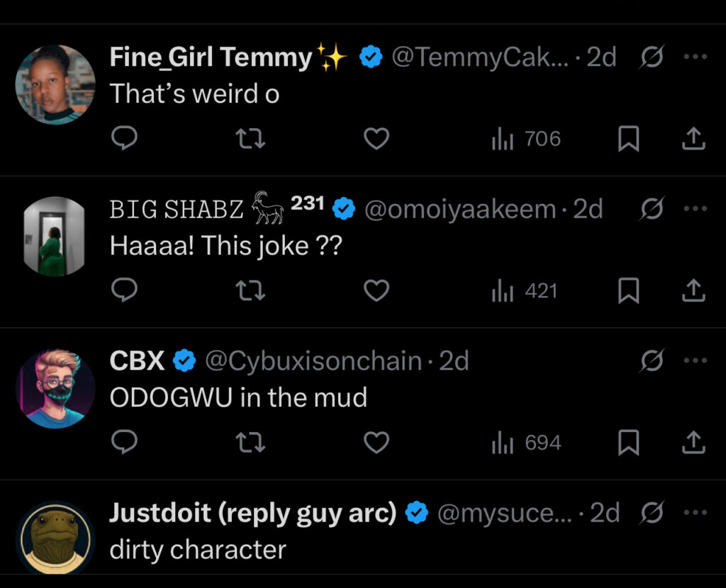The width and height of the screenshot is (726, 588).
Task: Share Fine_Girl Temmy's tweet
Action: tap(693, 139)
